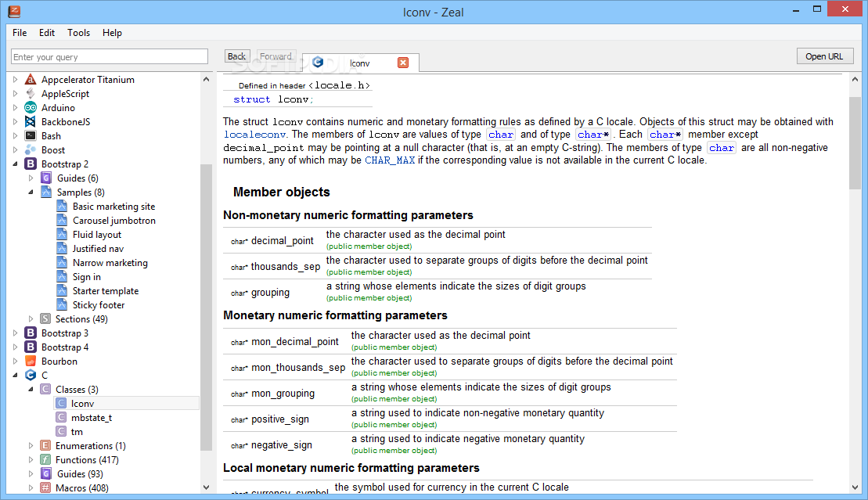Open the Help menu
Screen dimensions: 868x500
coord(112,33)
